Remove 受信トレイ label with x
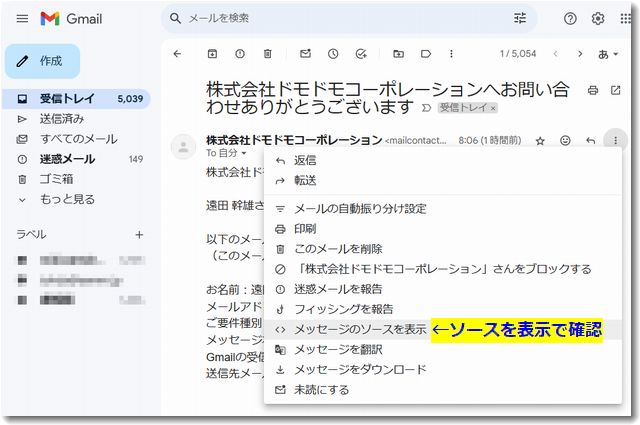 point(493,108)
